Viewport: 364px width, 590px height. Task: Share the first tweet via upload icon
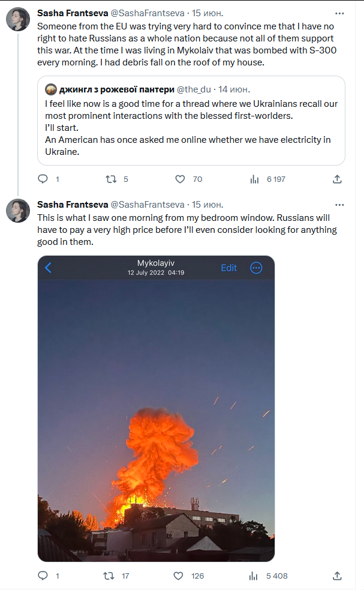point(337,179)
